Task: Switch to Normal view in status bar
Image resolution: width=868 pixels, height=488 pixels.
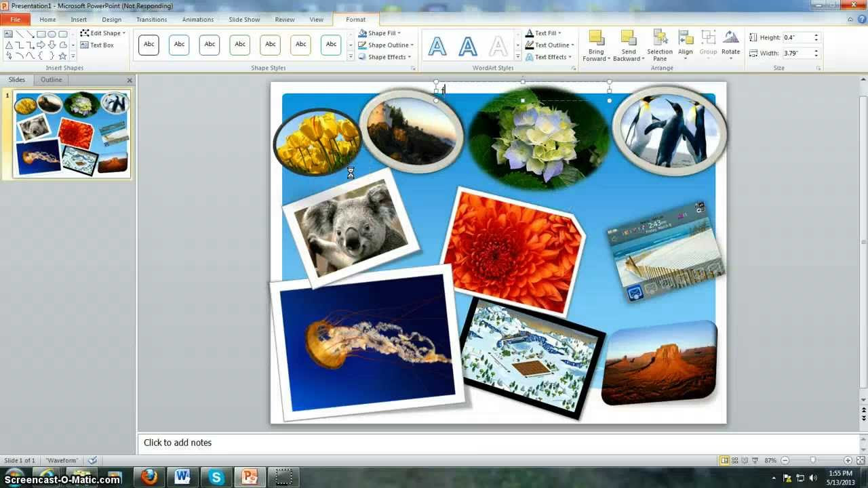Action: [x=725, y=461]
